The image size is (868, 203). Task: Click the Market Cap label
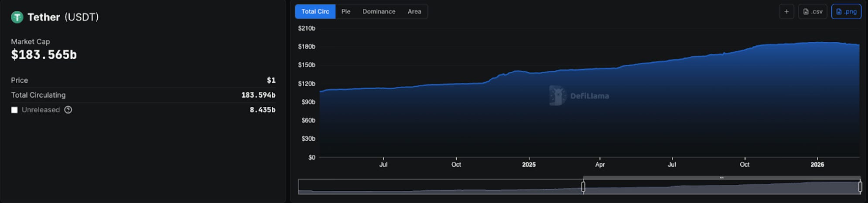31,42
